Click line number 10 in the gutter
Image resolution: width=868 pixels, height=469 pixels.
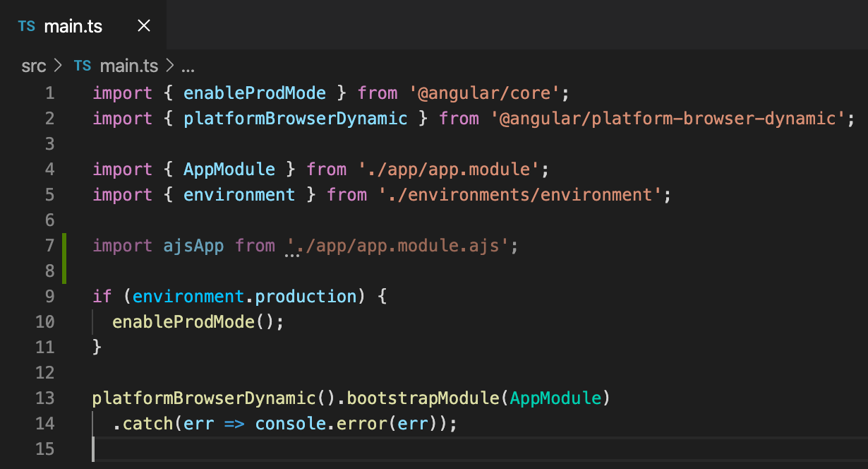coord(44,322)
